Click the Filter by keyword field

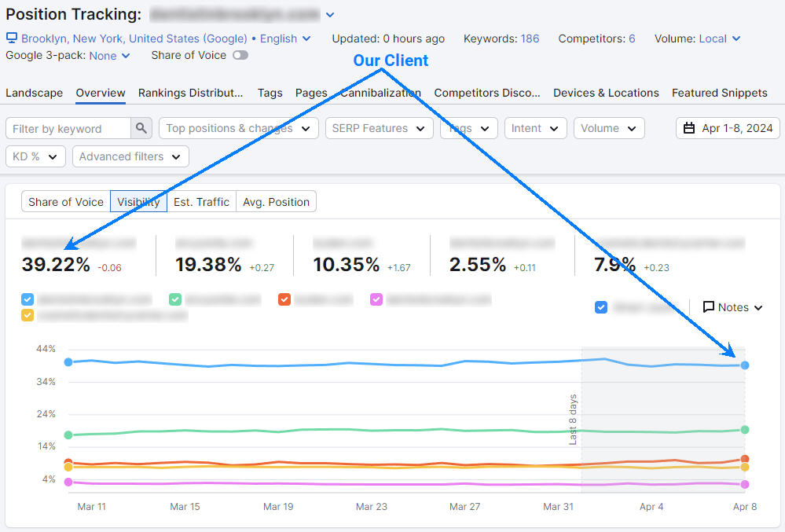(x=68, y=129)
